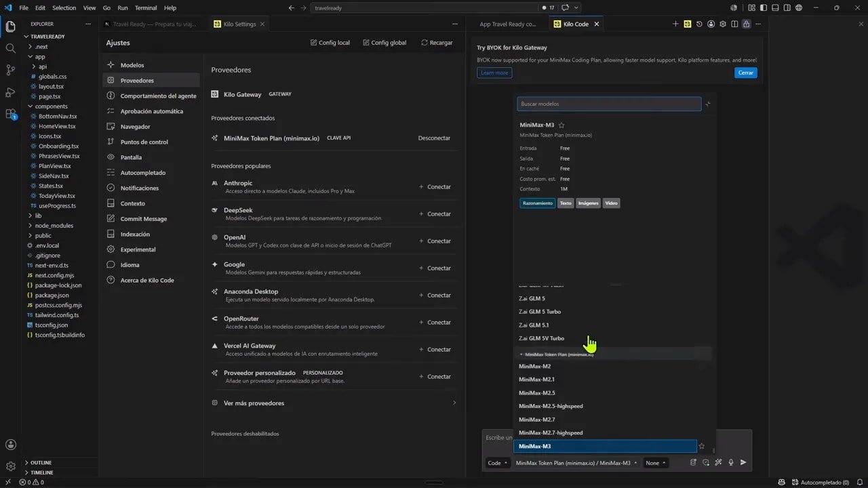This screenshot has width=868, height=488.
Task: Click the new task plus icon
Action: pos(675,24)
